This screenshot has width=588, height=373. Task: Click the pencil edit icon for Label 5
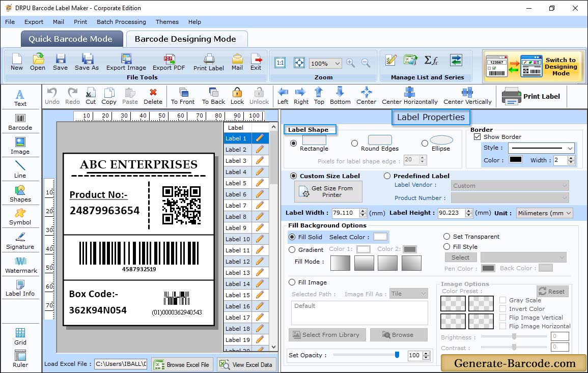pyautogui.click(x=260, y=183)
